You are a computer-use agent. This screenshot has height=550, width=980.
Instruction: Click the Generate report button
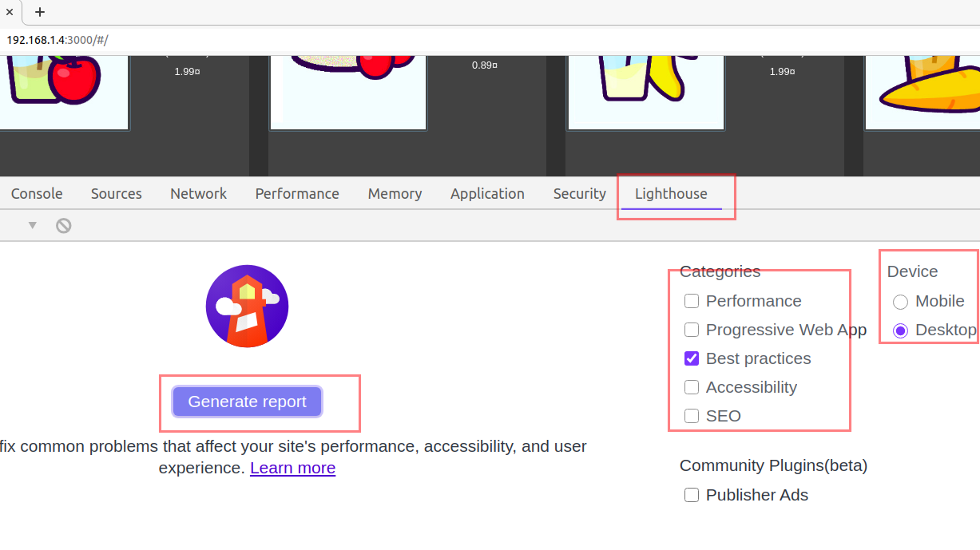click(247, 402)
